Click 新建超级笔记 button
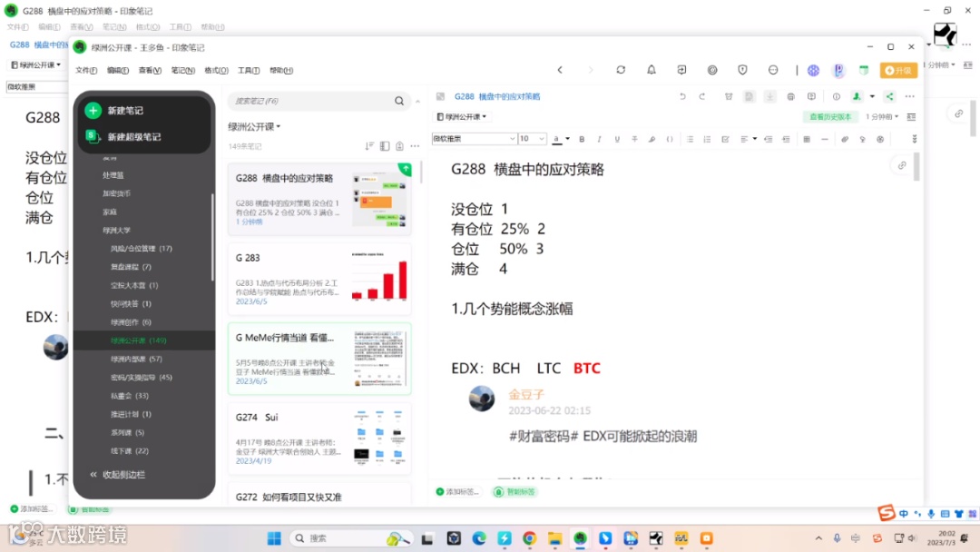Screen dimensions: 980x552 click(123, 137)
